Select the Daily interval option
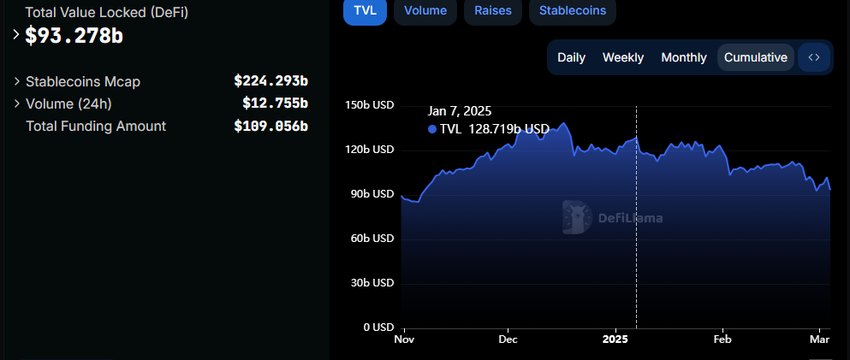850x360 pixels. point(571,57)
